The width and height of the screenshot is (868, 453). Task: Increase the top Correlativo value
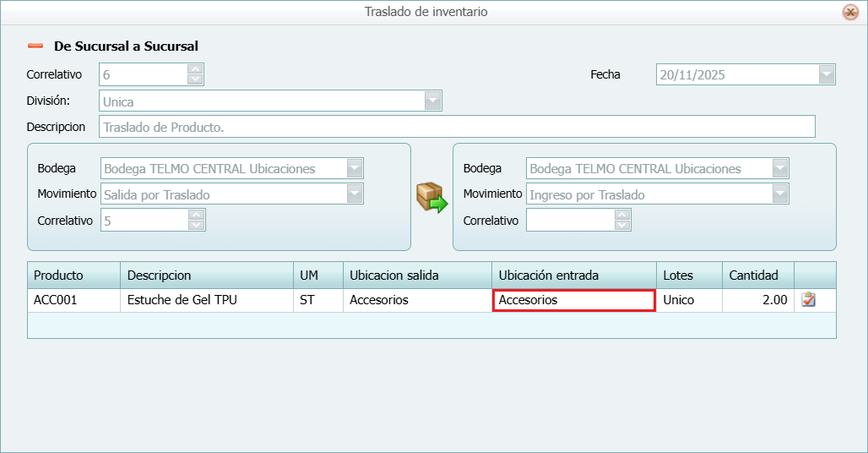tap(195, 69)
